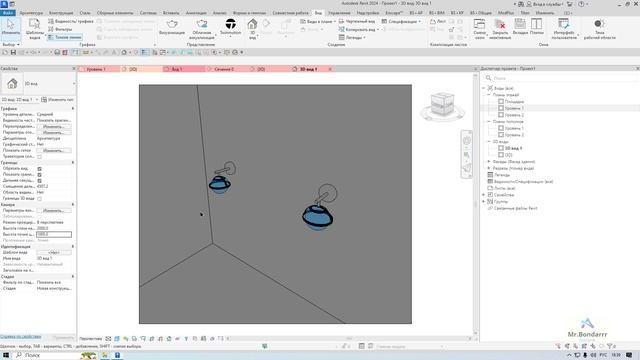The image size is (640, 360).
Task: Launch the Twinmotion tool
Action: [x=230, y=27]
